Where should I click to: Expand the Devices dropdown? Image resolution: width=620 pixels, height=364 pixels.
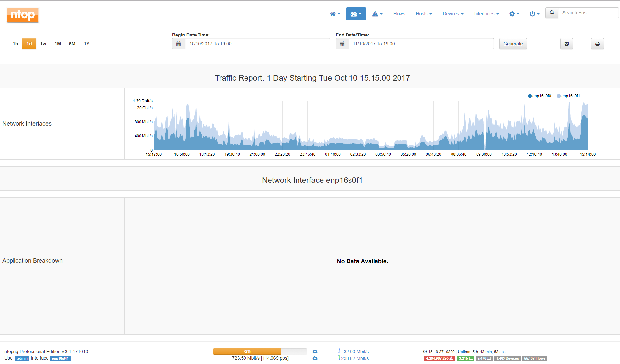click(x=453, y=14)
